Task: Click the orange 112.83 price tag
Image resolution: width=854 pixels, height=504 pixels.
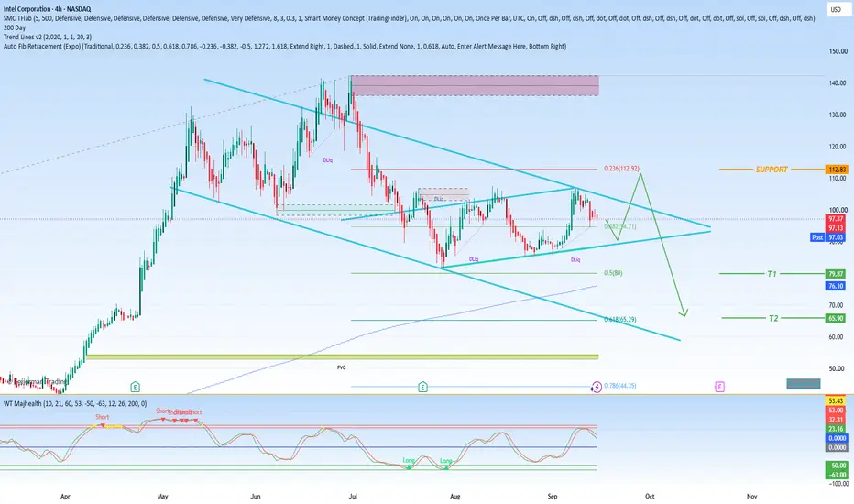Action: (x=836, y=170)
